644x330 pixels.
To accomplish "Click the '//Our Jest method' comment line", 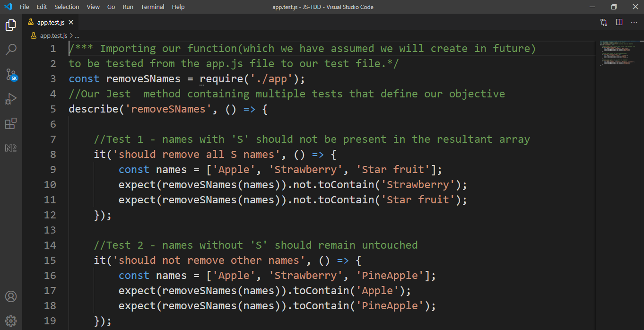I will (287, 94).
